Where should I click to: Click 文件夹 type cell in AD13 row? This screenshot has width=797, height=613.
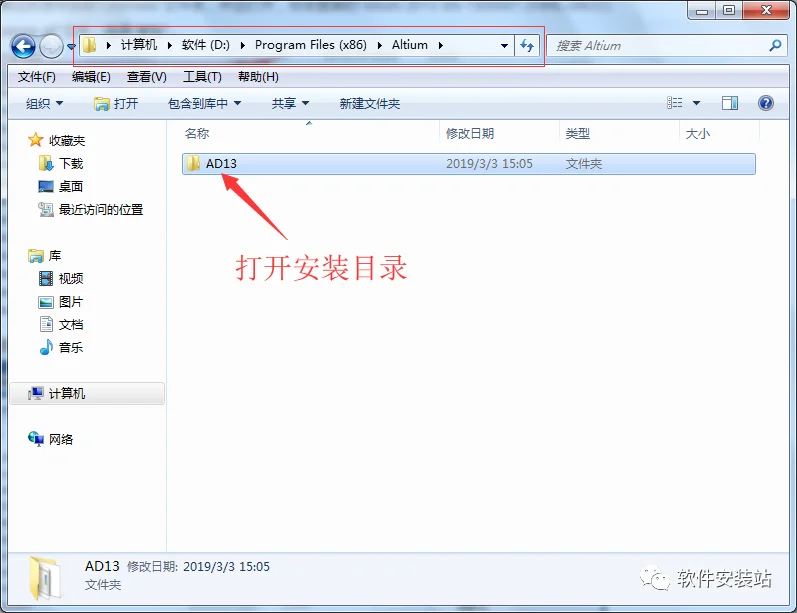point(584,164)
